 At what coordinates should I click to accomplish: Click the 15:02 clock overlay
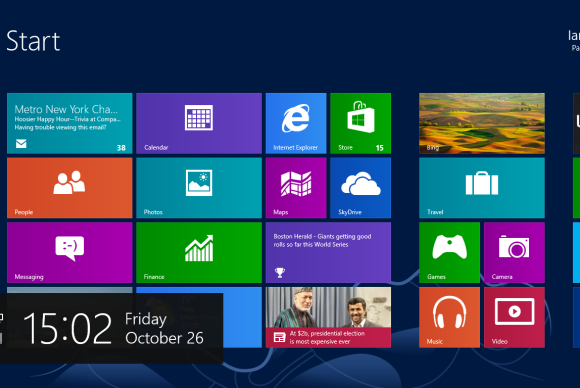click(111, 328)
